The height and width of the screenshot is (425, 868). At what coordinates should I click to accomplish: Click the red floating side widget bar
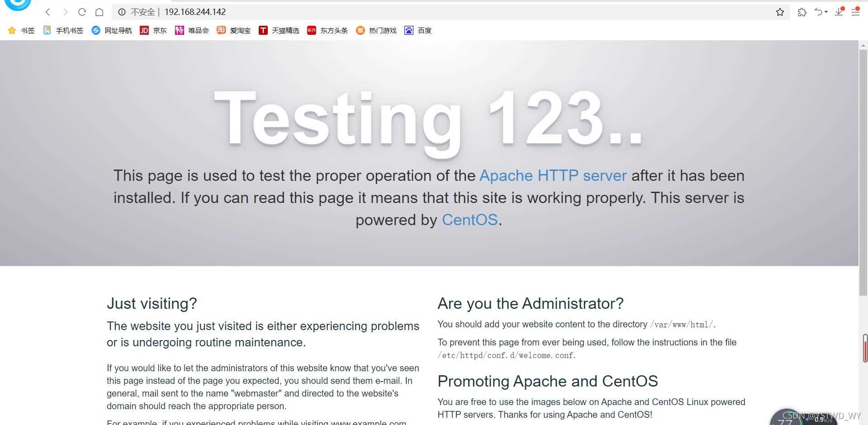point(865,348)
